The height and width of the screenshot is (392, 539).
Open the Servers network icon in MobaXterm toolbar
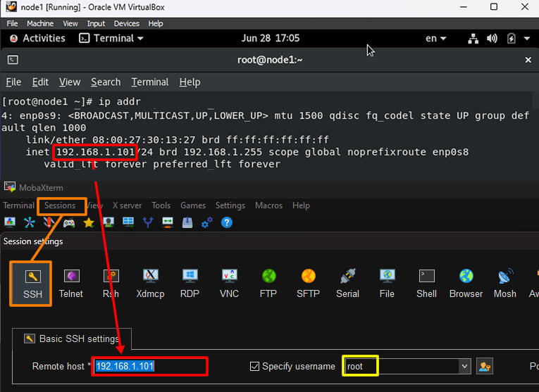pyautogui.click(x=30, y=222)
